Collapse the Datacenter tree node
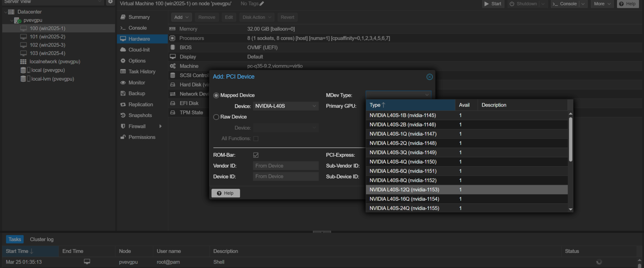Image resolution: width=644 pixels, height=268 pixels. pyautogui.click(x=5, y=12)
